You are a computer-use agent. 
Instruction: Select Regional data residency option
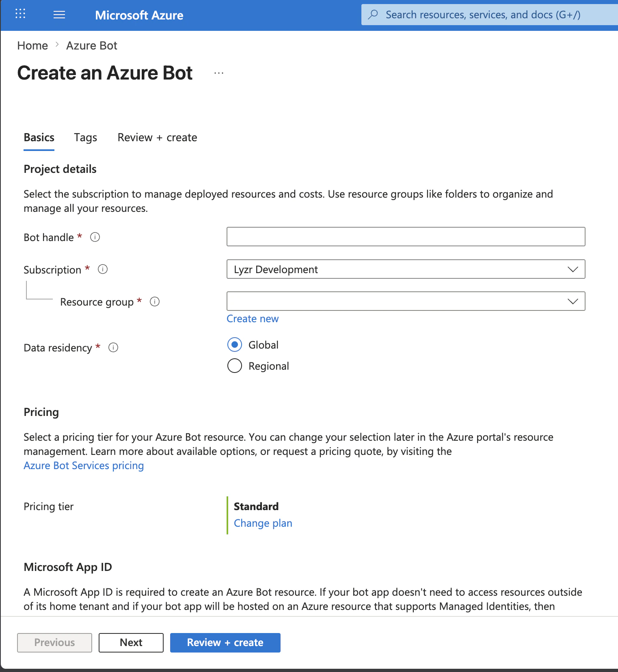point(235,366)
